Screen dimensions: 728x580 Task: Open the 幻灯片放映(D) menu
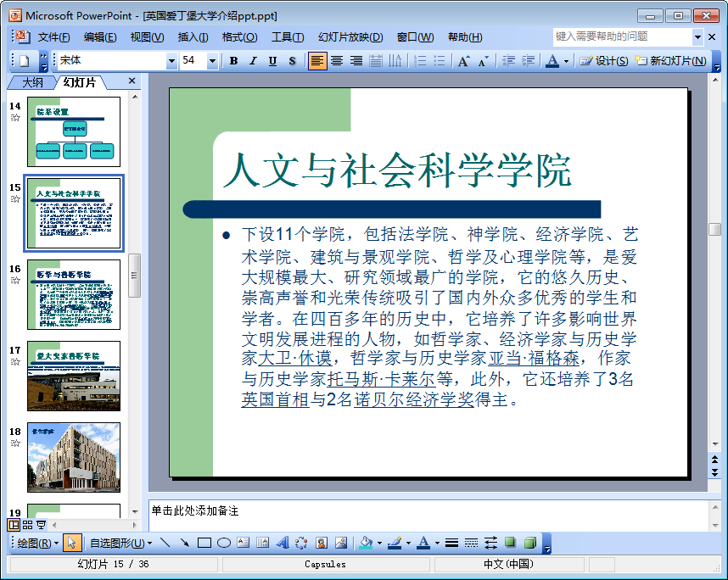[x=350, y=37]
